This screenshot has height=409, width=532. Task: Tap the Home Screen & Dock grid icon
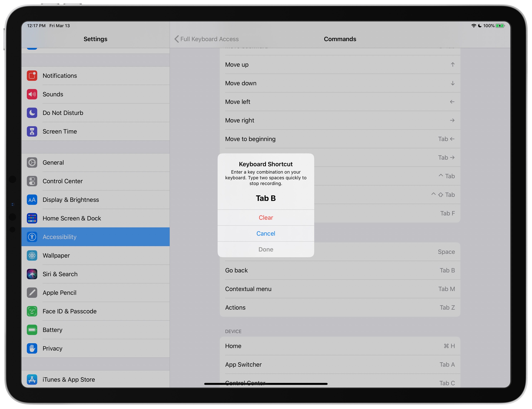point(32,218)
